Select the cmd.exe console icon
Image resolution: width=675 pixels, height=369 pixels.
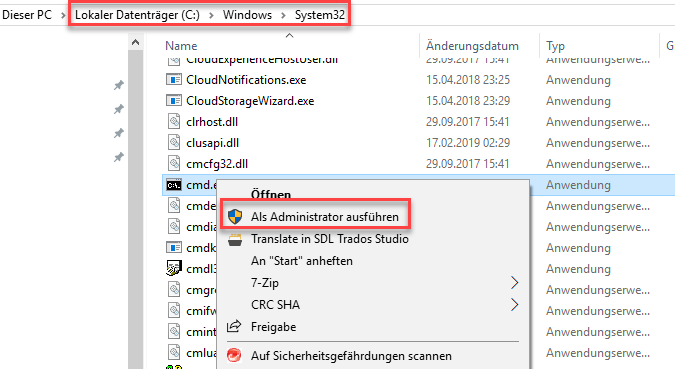point(174,185)
